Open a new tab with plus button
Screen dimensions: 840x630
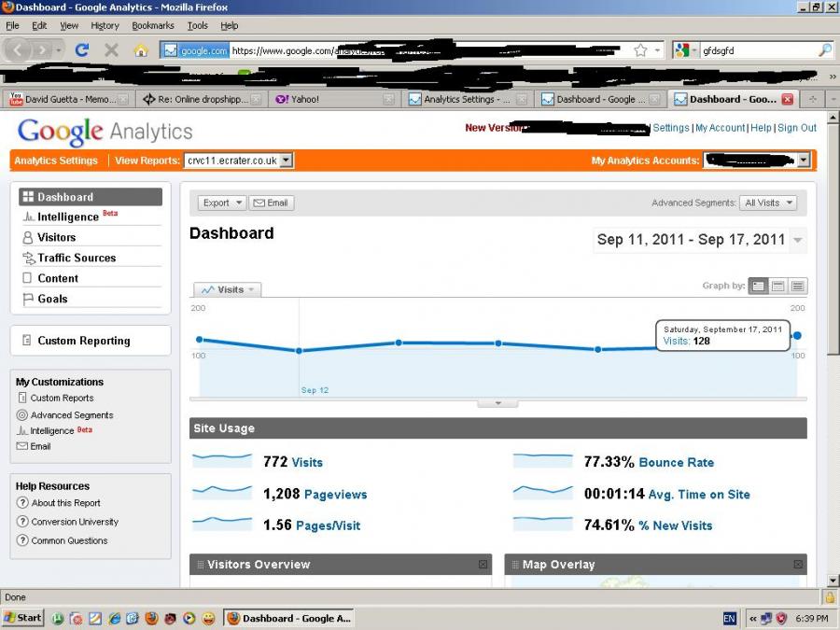click(813, 99)
